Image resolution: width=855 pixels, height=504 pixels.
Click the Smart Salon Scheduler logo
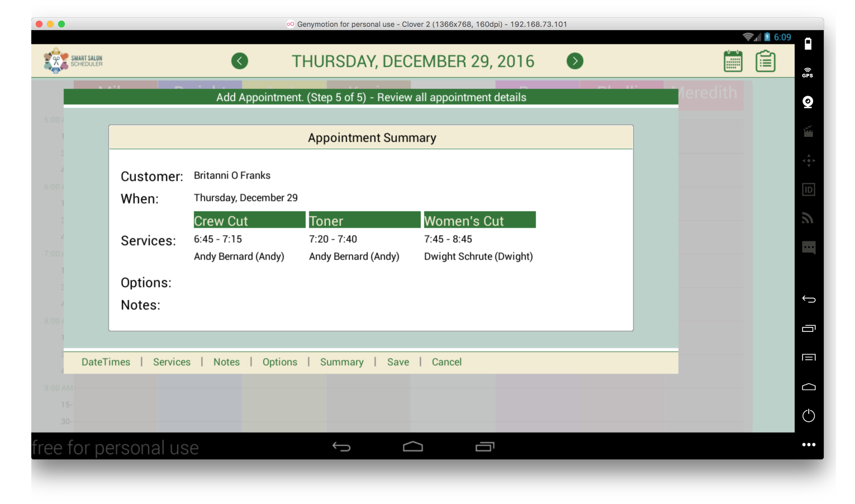(73, 61)
